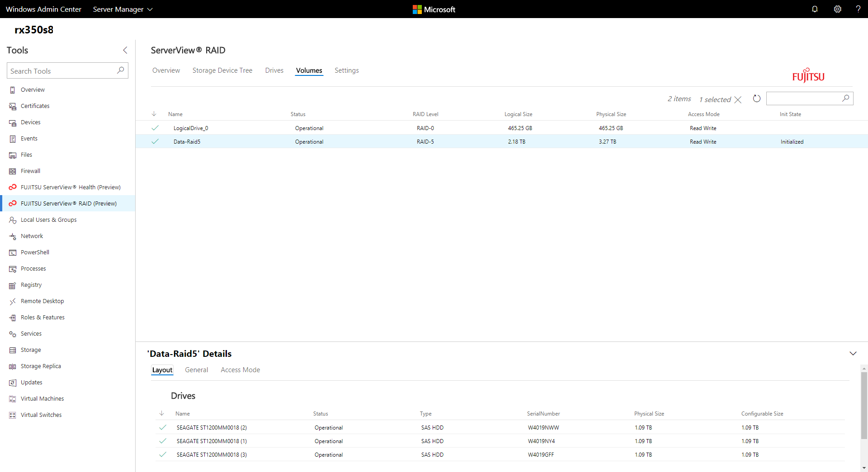Collapse the Data-Raid5 Details pane
868x472 pixels.
pos(853,353)
